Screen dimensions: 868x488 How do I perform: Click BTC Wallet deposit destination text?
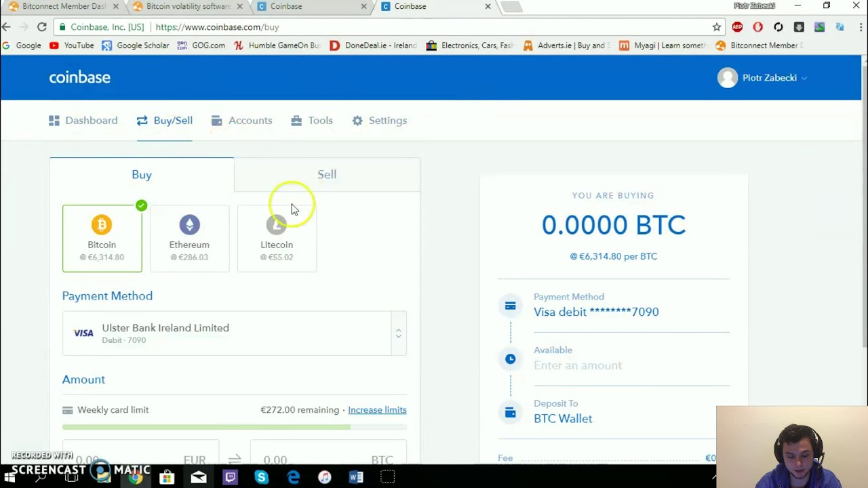point(563,419)
